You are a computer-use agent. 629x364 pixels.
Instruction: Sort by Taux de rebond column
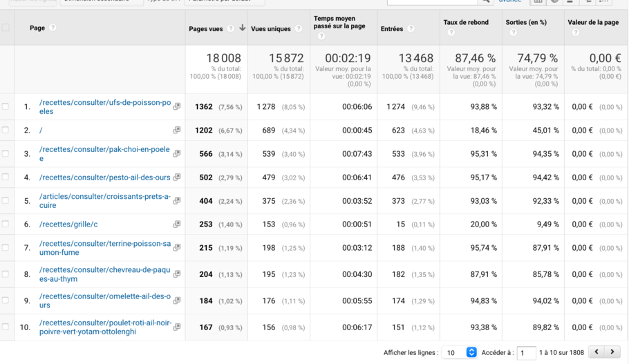[x=465, y=23]
